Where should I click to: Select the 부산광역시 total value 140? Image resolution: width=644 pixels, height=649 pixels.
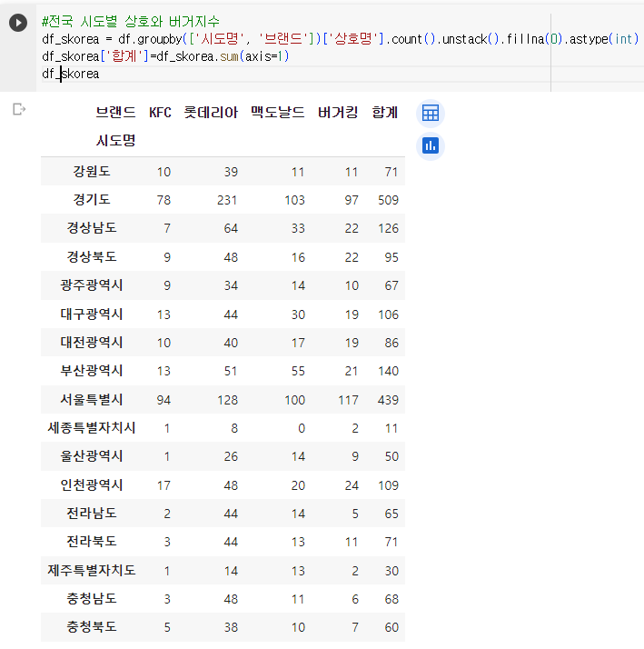click(388, 371)
